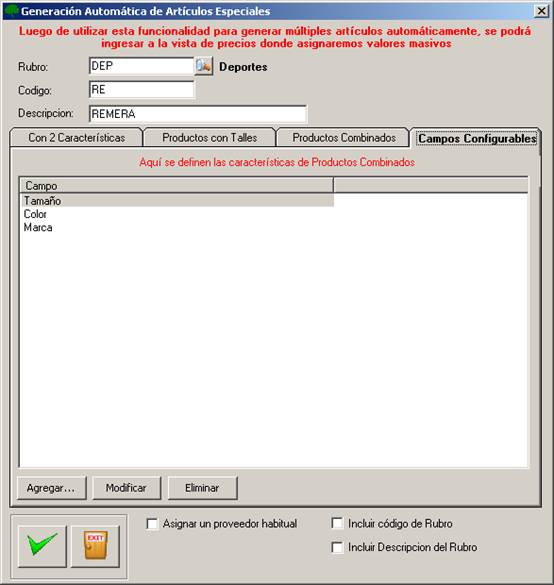Click the Modificar button
This screenshot has width=554, height=585.
(126, 488)
